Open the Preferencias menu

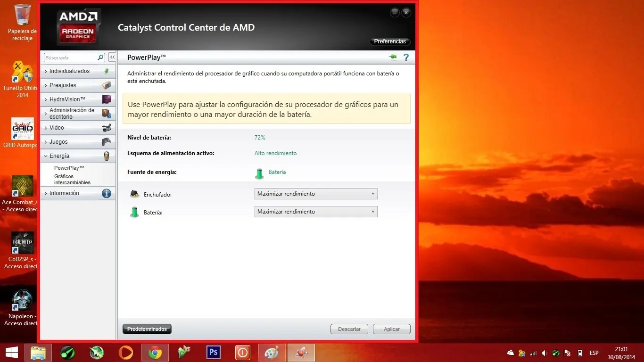pyautogui.click(x=390, y=41)
